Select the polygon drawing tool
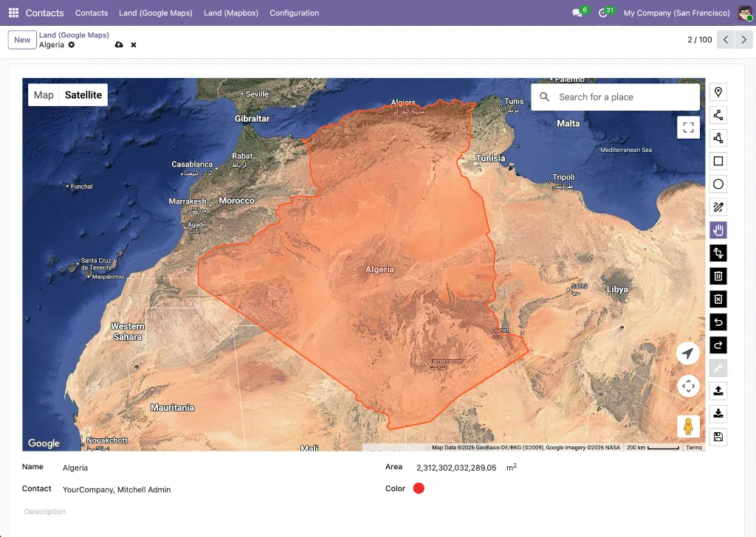756x537 pixels. [x=718, y=138]
